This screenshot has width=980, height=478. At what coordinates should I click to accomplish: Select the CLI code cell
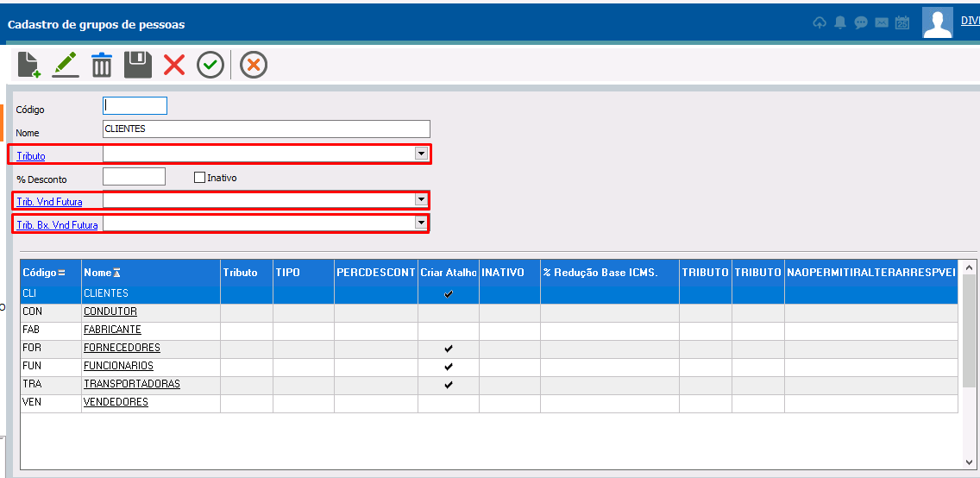[x=51, y=293]
